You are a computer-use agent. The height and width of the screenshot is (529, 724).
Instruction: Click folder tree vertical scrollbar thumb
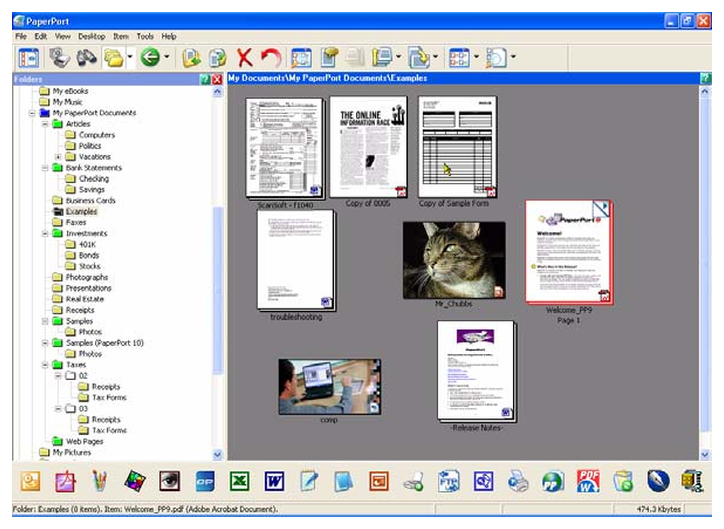click(x=217, y=291)
